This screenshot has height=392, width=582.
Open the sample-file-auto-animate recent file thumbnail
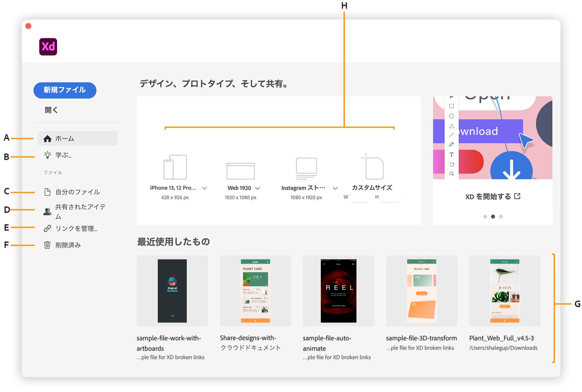(x=338, y=290)
